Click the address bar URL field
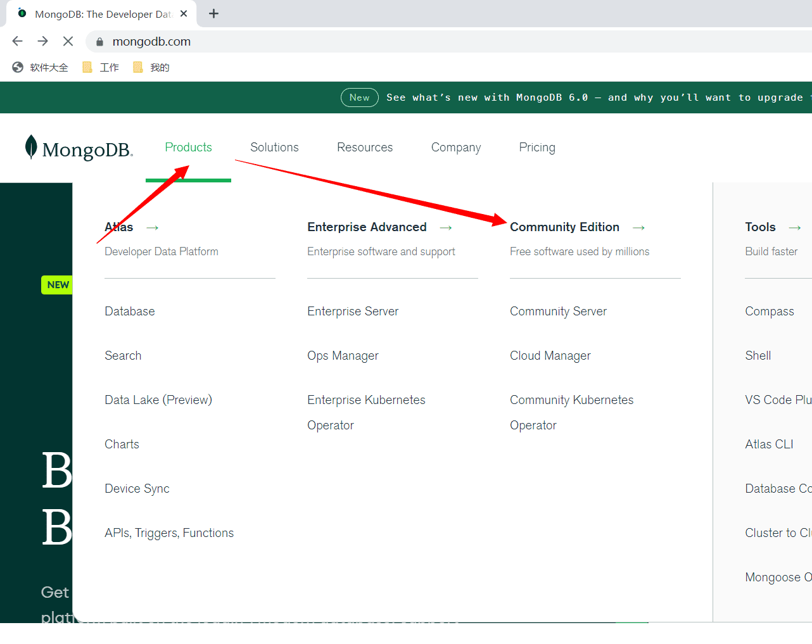 click(x=380, y=41)
